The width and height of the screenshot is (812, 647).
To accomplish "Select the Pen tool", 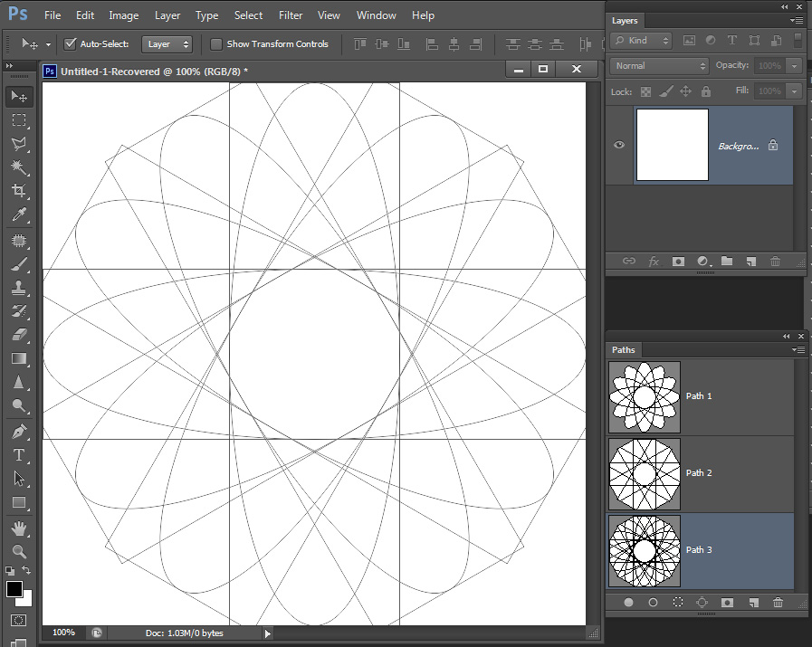I will click(x=19, y=431).
